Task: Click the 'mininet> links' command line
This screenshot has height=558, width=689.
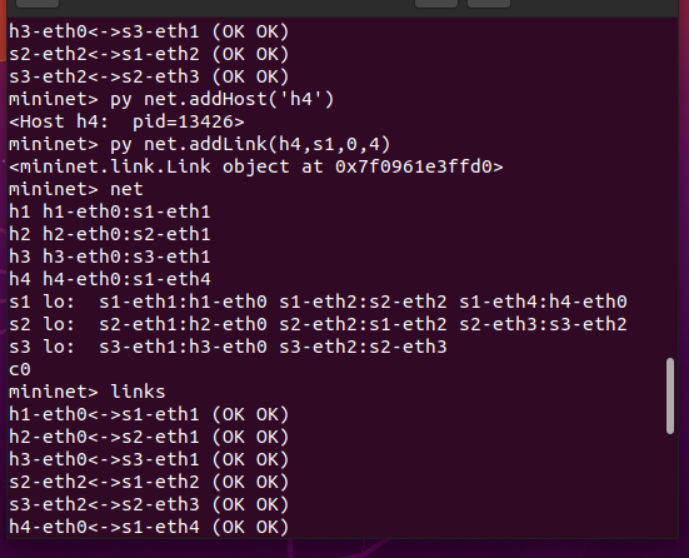Action: [x=87, y=392]
